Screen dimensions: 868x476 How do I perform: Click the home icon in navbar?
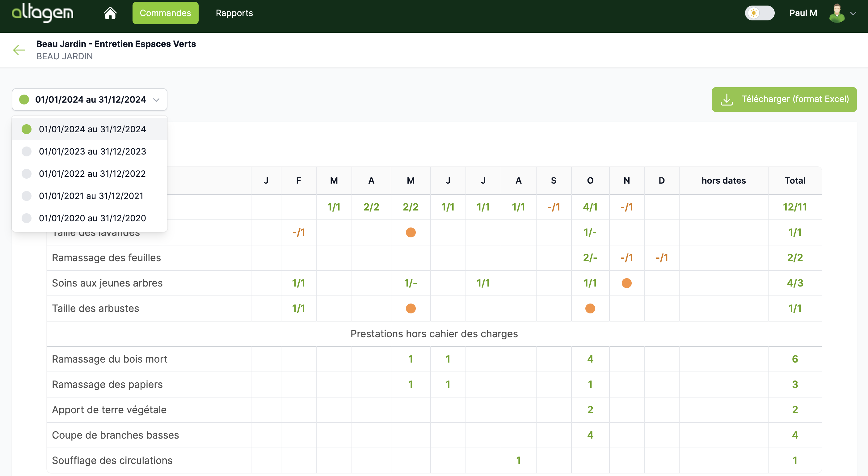click(x=110, y=13)
